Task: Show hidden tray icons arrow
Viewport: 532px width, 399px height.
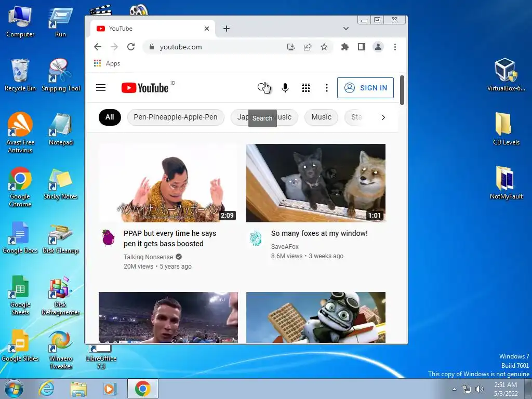Action: click(x=454, y=389)
